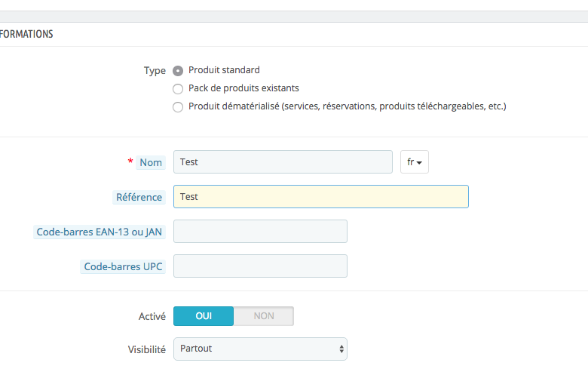Click the "Nom" field label
Image resolution: width=588 pixels, height=375 pixels.
[x=151, y=162]
